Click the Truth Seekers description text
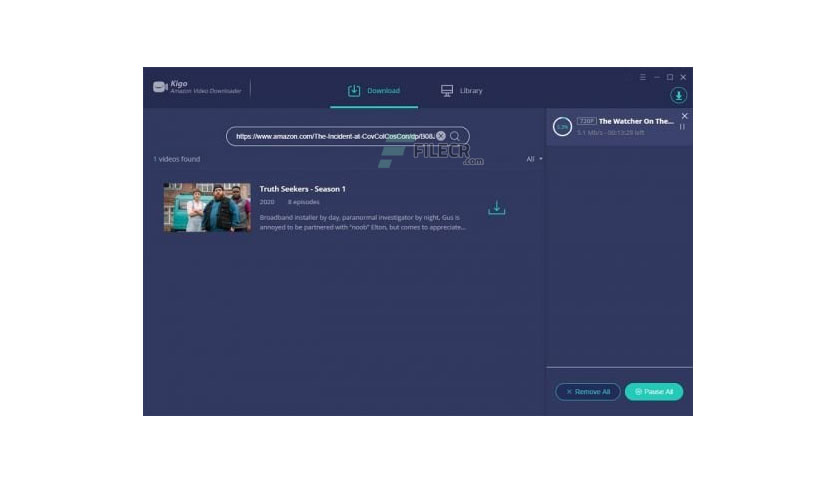The height and width of the screenshot is (484, 836). (x=363, y=222)
